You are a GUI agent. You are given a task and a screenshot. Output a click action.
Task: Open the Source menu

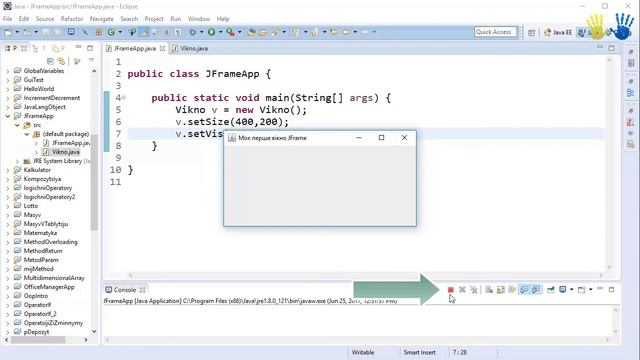point(44,19)
